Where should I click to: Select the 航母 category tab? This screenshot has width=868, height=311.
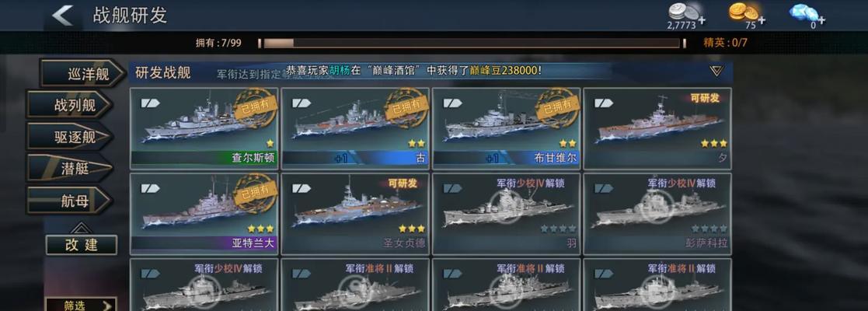(70, 201)
